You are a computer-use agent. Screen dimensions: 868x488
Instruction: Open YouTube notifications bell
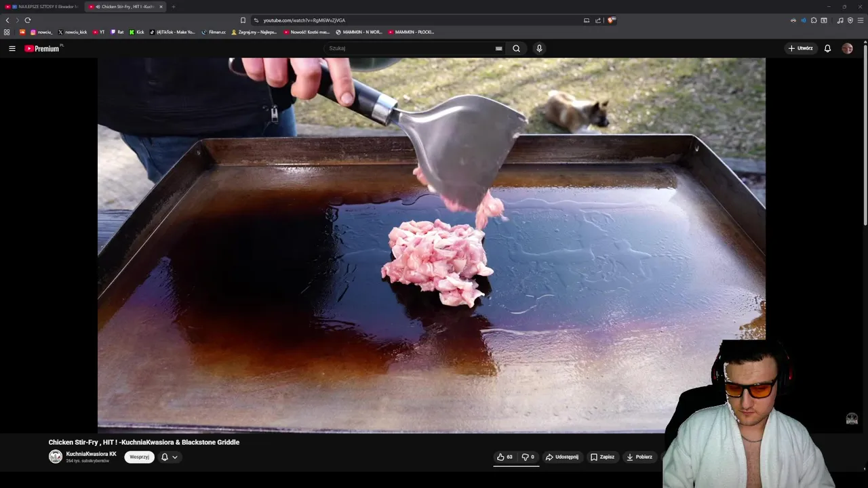coord(827,49)
